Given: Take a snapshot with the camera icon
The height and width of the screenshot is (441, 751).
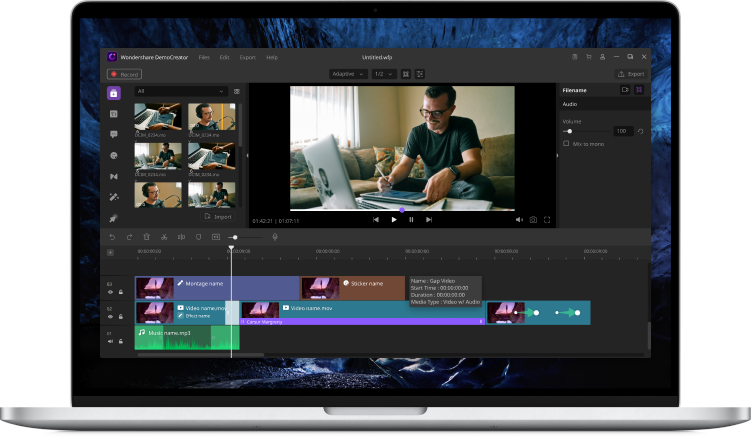Looking at the screenshot, I should tap(533, 220).
